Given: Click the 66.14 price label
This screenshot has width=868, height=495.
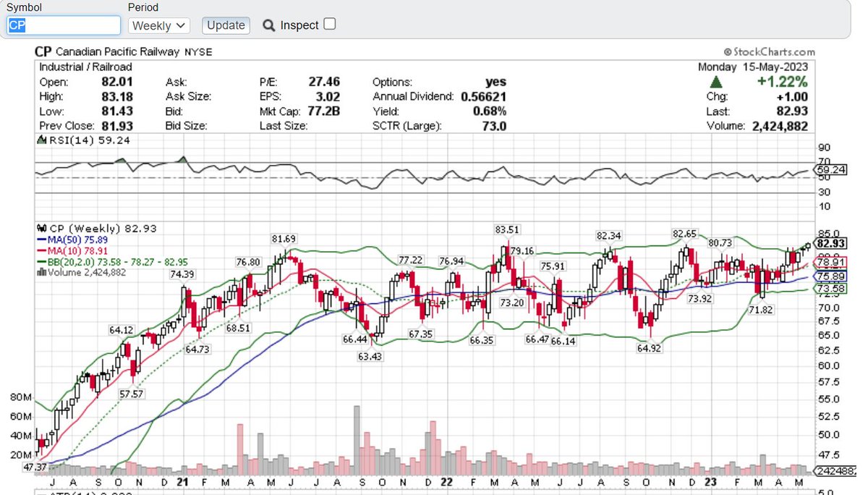Looking at the screenshot, I should (x=563, y=341).
